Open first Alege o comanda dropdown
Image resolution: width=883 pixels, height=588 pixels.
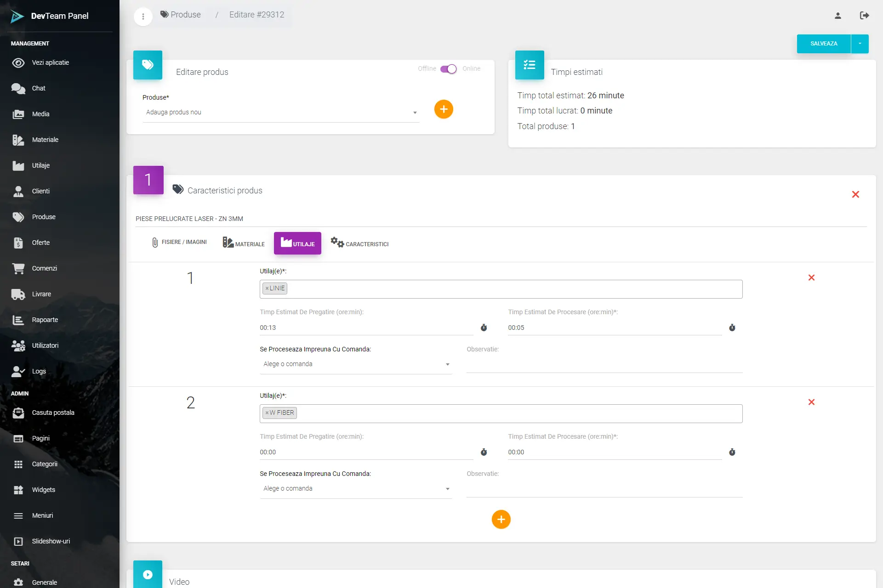(x=355, y=364)
